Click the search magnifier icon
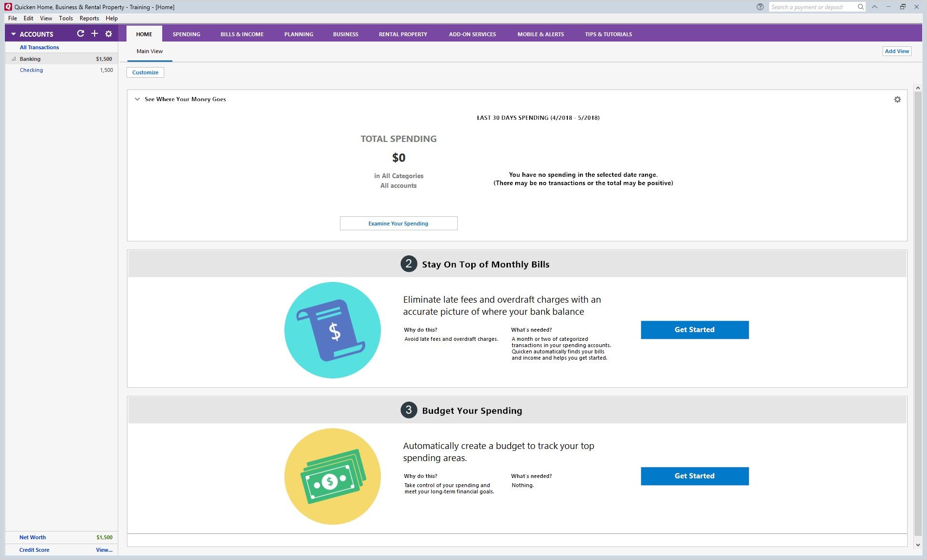 (x=860, y=7)
